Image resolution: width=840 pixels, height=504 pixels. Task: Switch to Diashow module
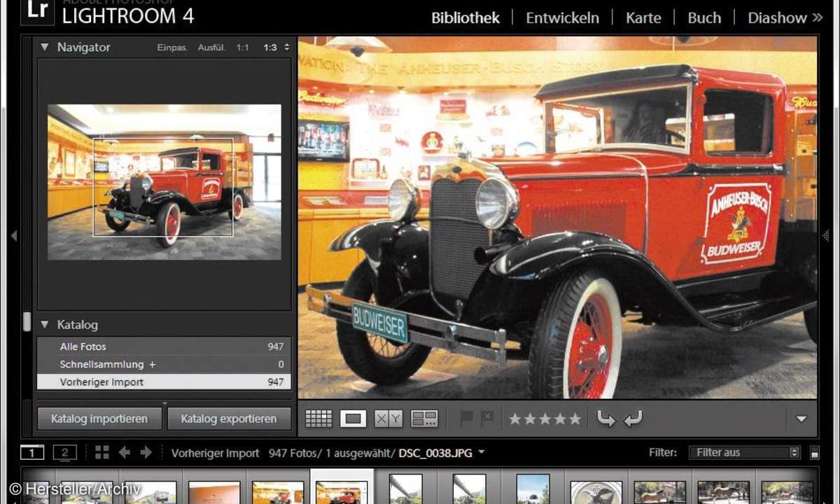pyautogui.click(x=777, y=18)
